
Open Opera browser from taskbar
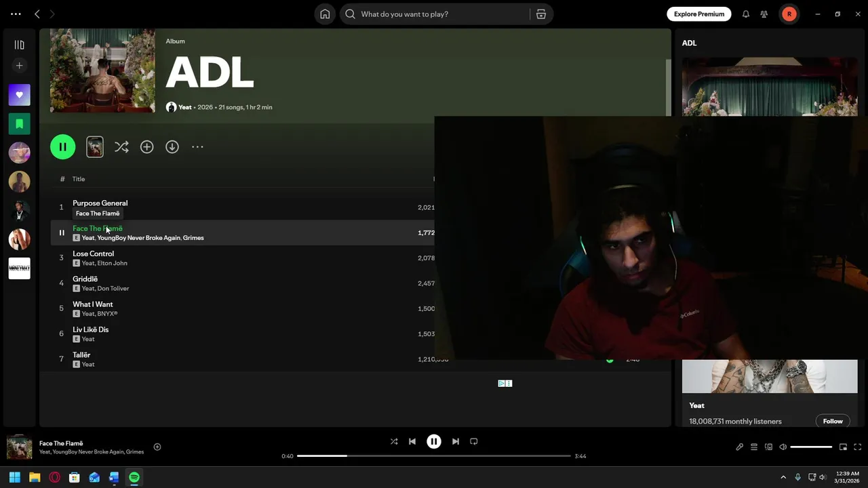point(54,477)
